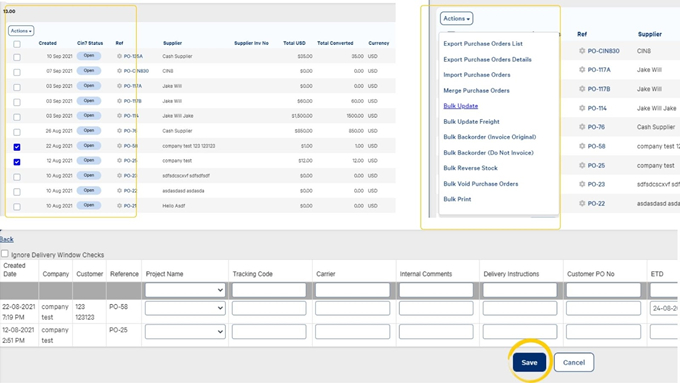Select Merge Purchase Orders menu entry

pyautogui.click(x=476, y=90)
